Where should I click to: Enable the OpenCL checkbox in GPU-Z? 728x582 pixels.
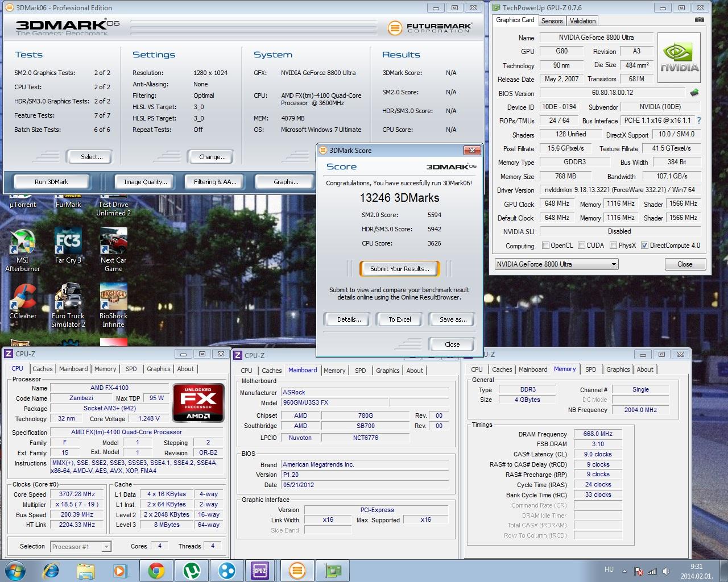pos(546,246)
